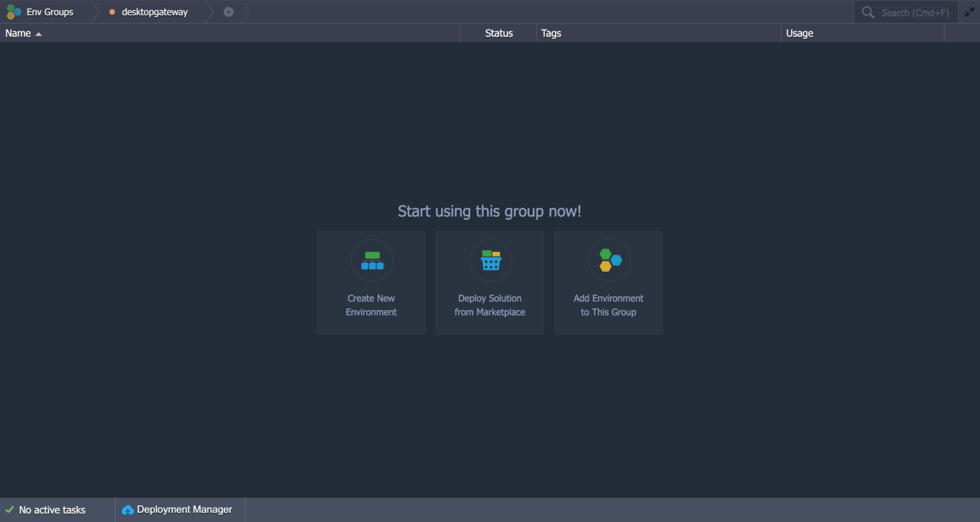This screenshot has height=522, width=980.
Task: Click the Tags column header
Action: tap(551, 33)
